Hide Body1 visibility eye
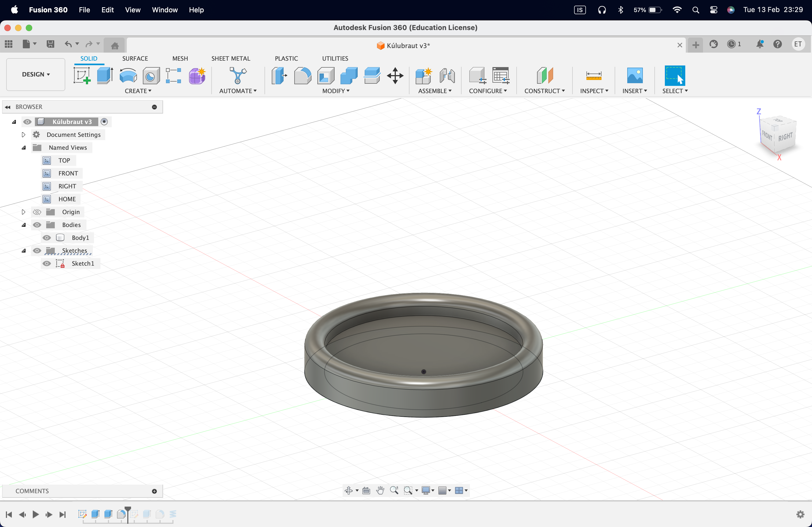Viewport: 812px width, 527px height. point(47,238)
